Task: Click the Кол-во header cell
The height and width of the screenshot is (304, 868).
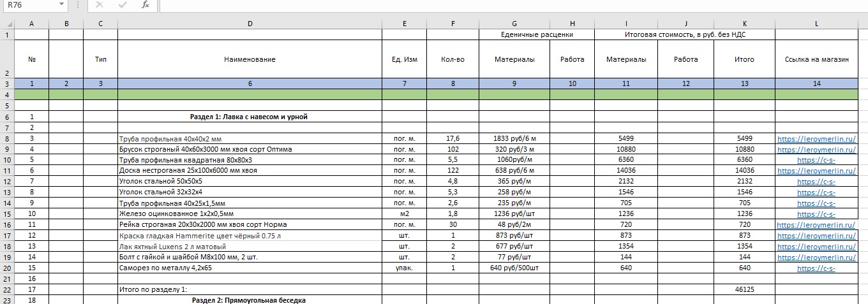Action: (x=453, y=59)
